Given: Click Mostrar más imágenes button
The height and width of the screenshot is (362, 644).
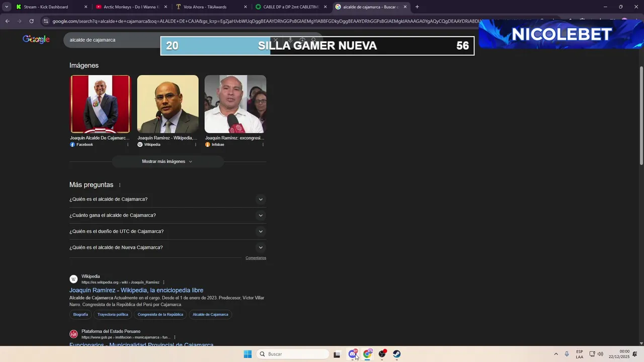Looking at the screenshot, I should pyautogui.click(x=168, y=161).
